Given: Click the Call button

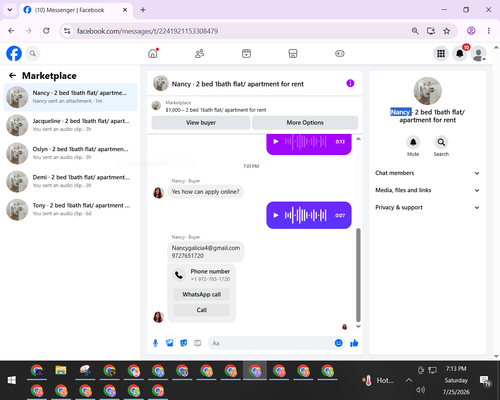Looking at the screenshot, I should click(x=202, y=310).
